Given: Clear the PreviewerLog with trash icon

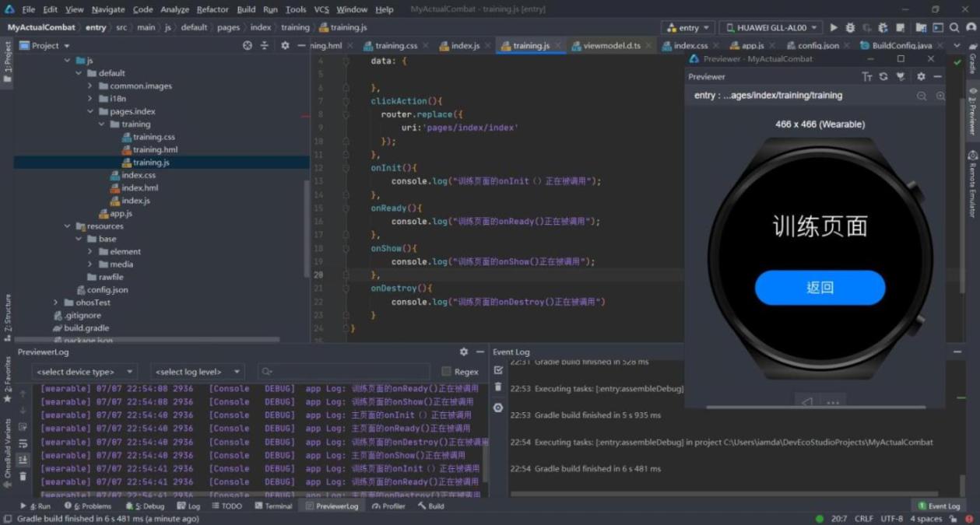Looking at the screenshot, I should point(23,476).
